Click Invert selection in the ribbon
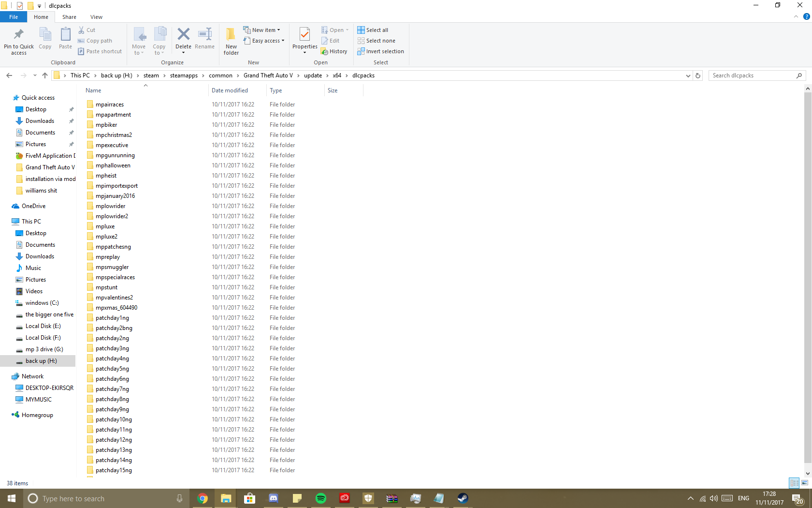This screenshot has height=508, width=812. (x=380, y=51)
